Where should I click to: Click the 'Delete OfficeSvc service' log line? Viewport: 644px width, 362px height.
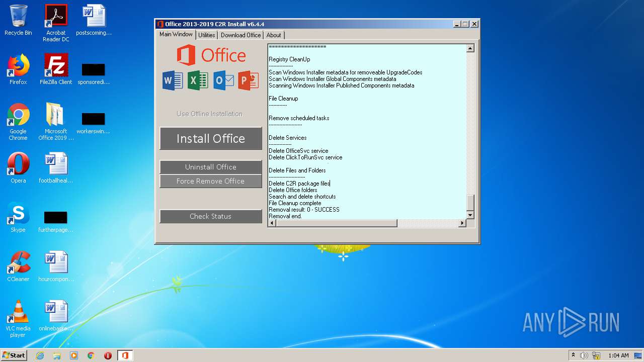pos(298,151)
